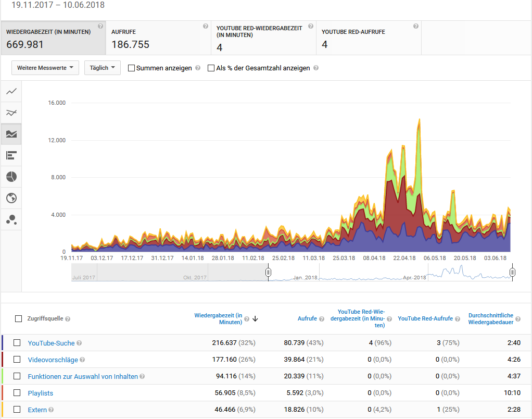Check Als % der Gesamtzahl anzeigen

coord(211,68)
